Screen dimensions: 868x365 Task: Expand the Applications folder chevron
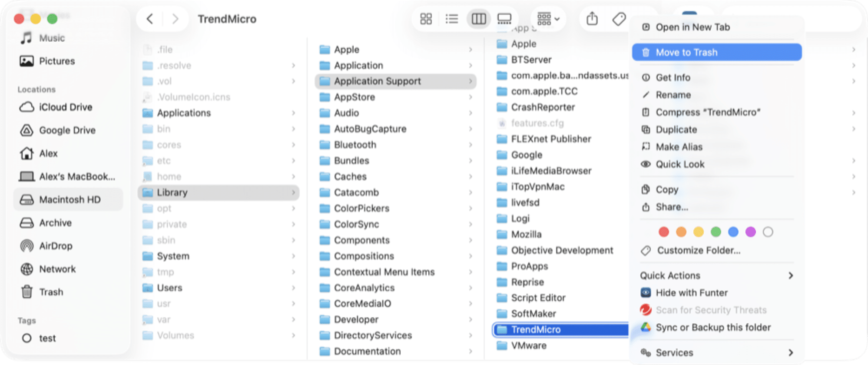tap(294, 113)
